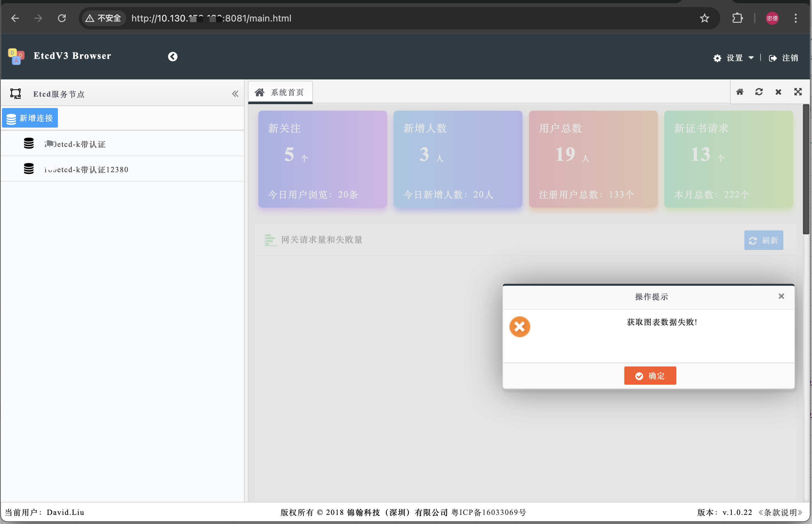
Task: Open the 条款说明 link in footer
Action: pyautogui.click(x=780, y=512)
